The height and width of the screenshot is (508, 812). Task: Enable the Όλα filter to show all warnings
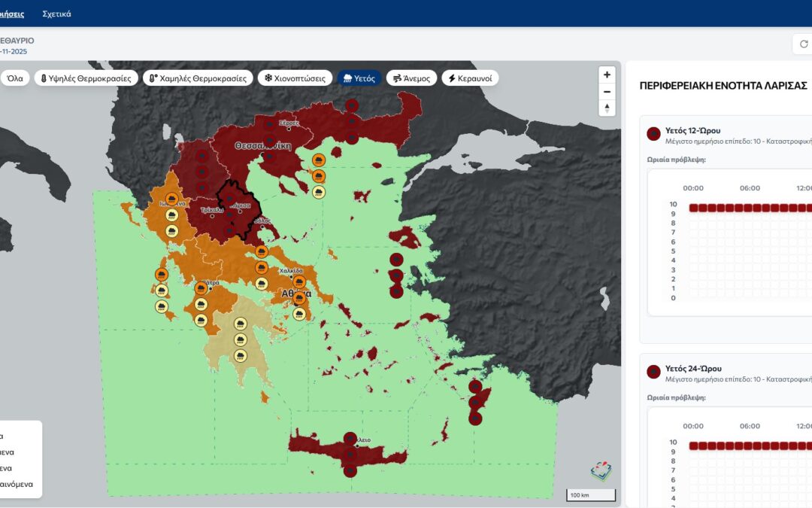[15, 77]
